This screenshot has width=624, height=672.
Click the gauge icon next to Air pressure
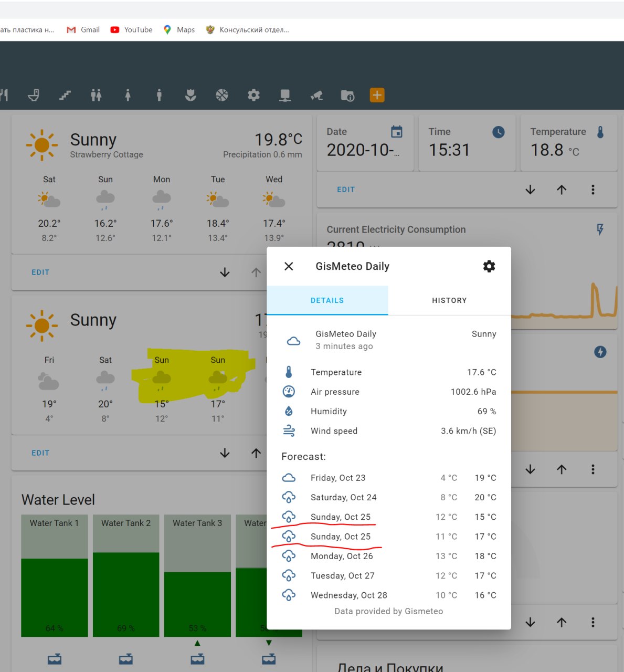point(289,392)
